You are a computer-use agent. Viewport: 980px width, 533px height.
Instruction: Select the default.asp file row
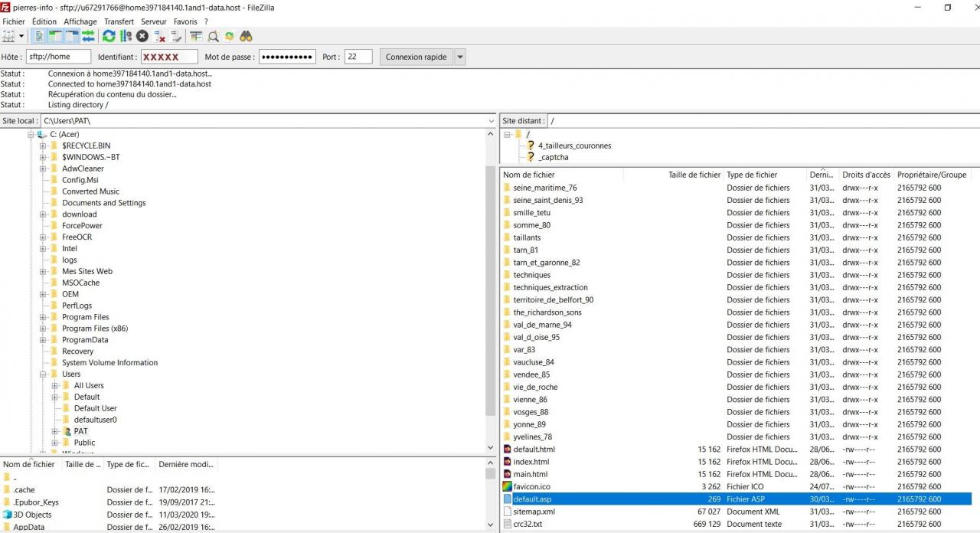(736, 499)
